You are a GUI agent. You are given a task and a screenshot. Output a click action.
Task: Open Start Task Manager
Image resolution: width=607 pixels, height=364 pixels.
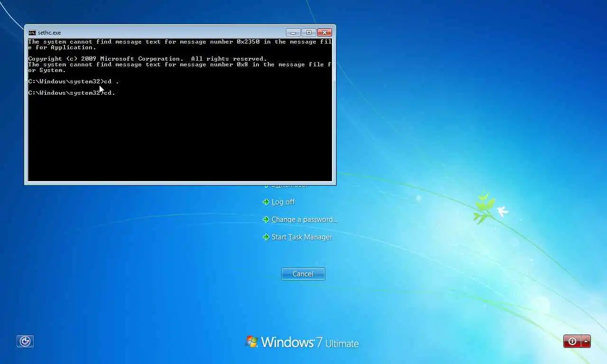(302, 237)
